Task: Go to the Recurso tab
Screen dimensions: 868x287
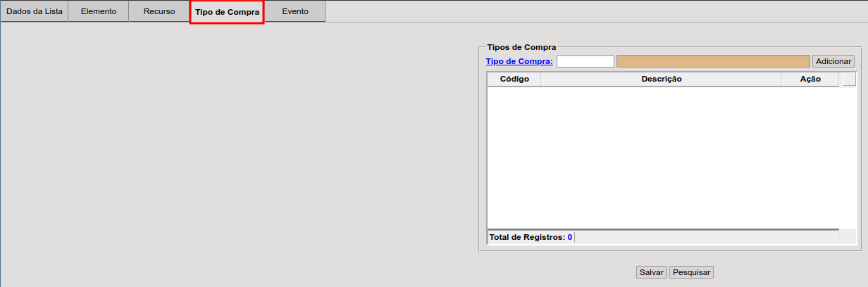Action: [159, 12]
